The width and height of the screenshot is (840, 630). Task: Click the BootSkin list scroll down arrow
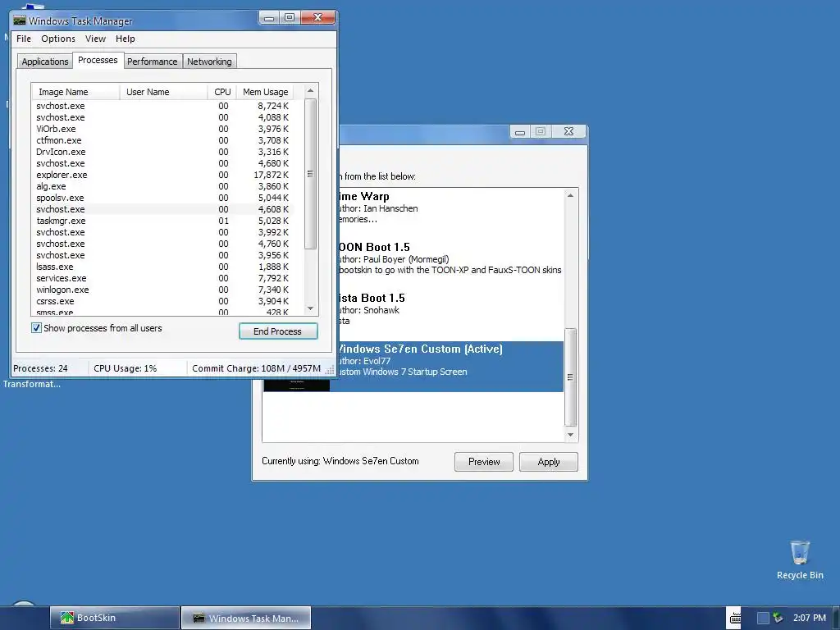tap(571, 435)
